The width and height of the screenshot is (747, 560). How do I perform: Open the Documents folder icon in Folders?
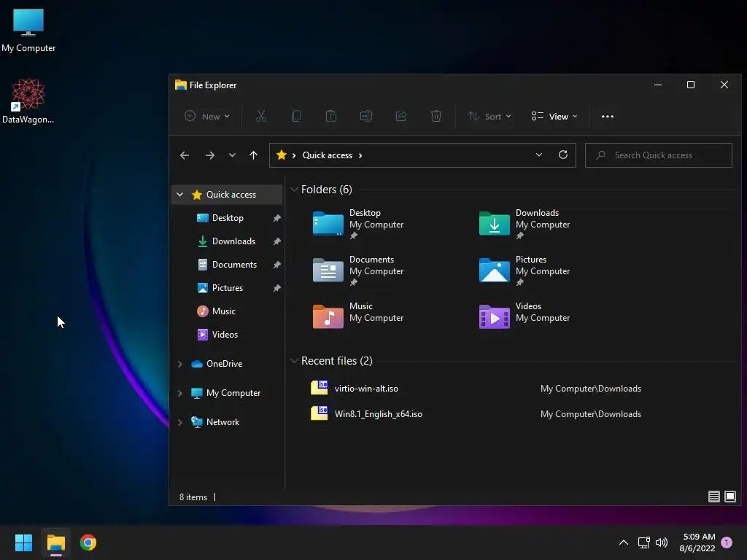point(328,270)
